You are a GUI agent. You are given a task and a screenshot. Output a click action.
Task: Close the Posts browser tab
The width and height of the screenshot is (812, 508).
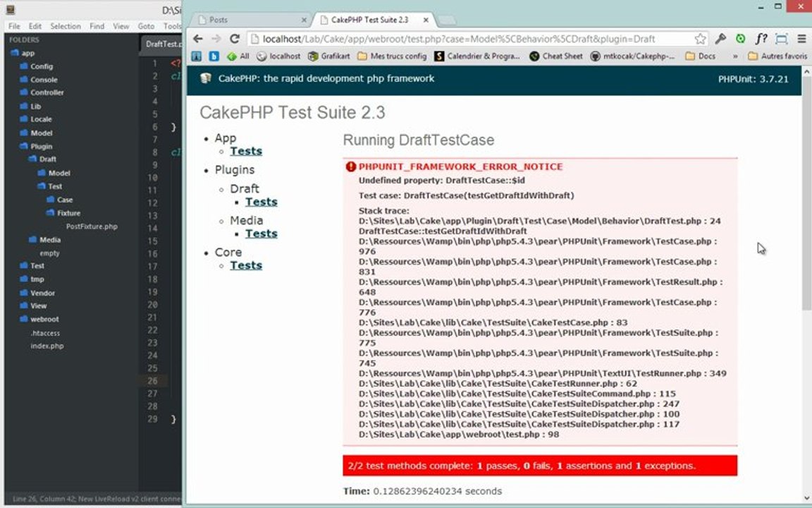pyautogui.click(x=304, y=20)
